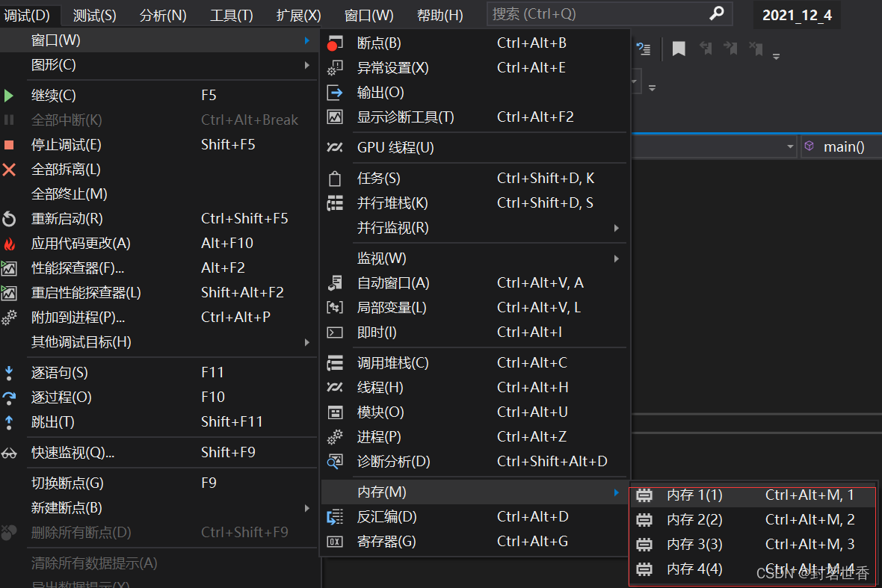The height and width of the screenshot is (588, 882).
Task: Click Toggle Breakpoint (切换断点) command
Action: (x=67, y=483)
